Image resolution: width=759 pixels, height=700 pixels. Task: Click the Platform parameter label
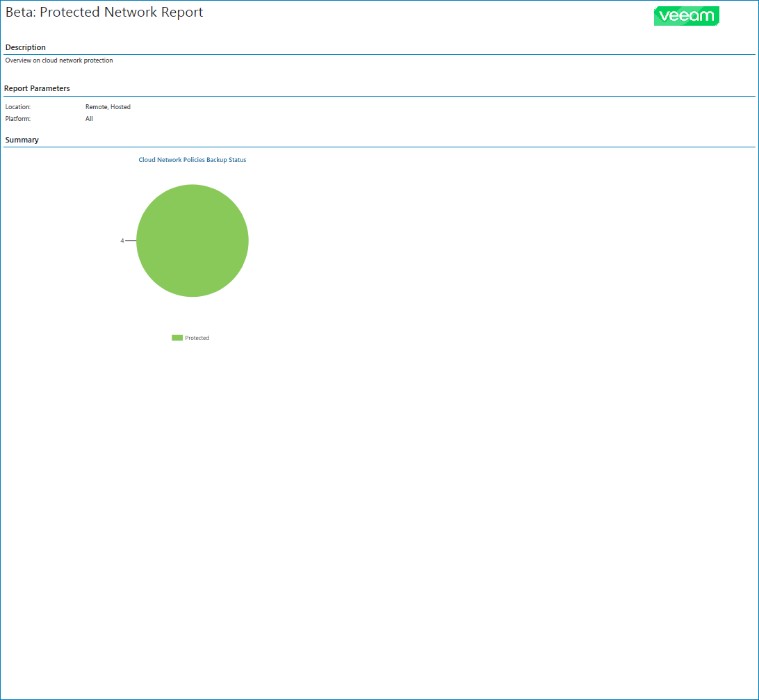click(18, 119)
